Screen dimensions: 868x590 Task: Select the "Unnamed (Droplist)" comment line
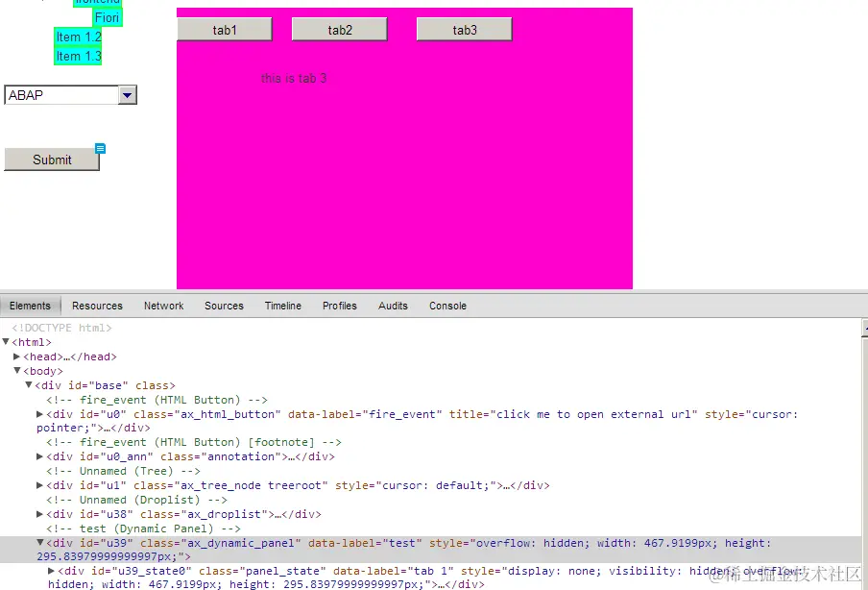136,500
